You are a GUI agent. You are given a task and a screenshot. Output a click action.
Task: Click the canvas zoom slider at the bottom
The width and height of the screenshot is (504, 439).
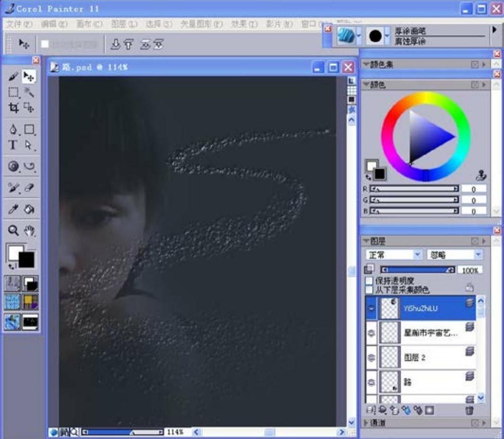122,432
